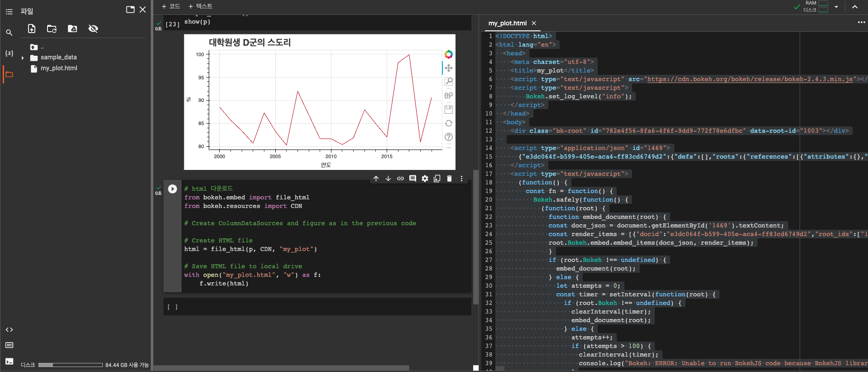Expand the runtime connection dropdown arrow
The width and height of the screenshot is (868, 372).
click(836, 7)
